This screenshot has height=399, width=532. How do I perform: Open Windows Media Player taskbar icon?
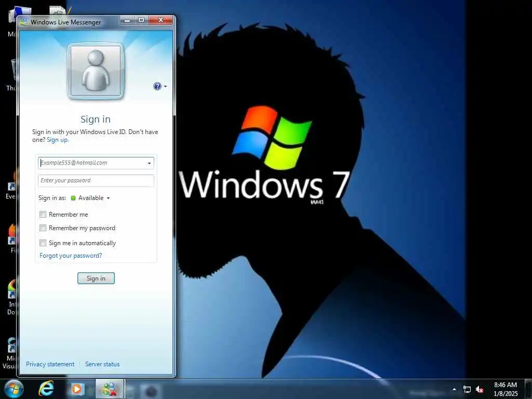[x=77, y=389]
